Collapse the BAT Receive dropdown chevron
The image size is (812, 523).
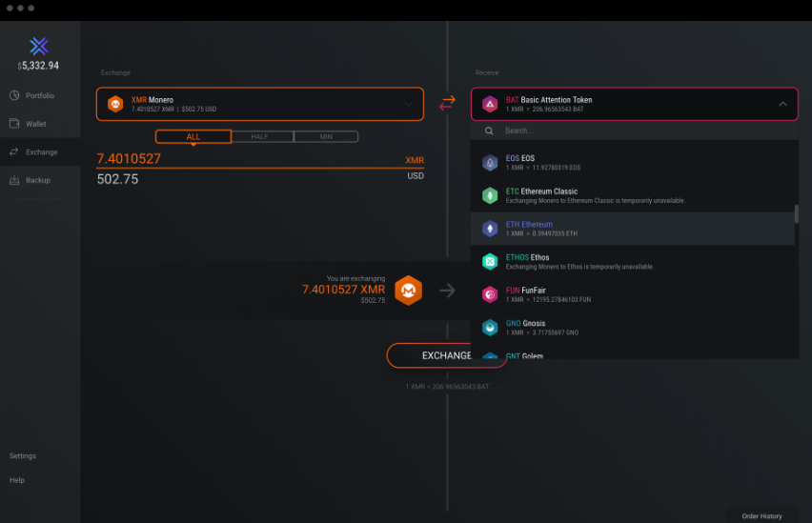783,104
